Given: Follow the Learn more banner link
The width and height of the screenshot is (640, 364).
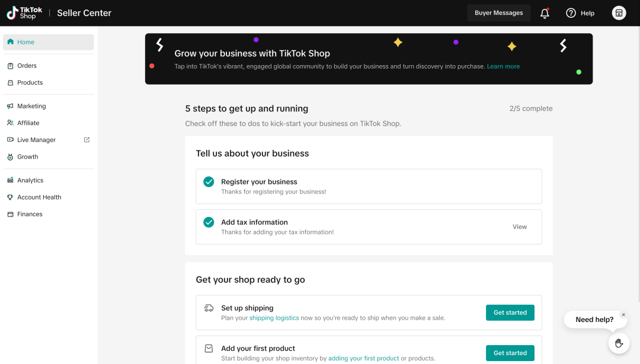Looking at the screenshot, I should 503,66.
